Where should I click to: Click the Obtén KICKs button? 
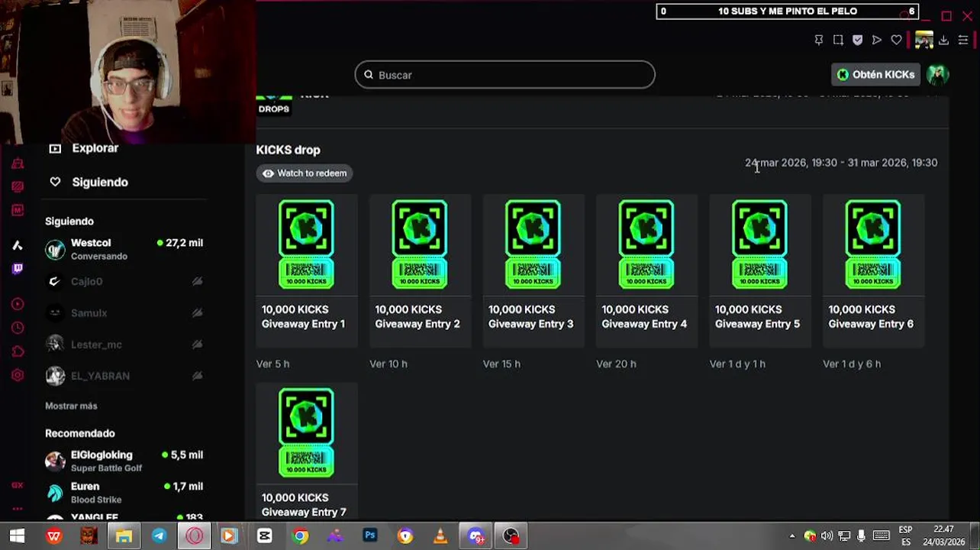875,74
